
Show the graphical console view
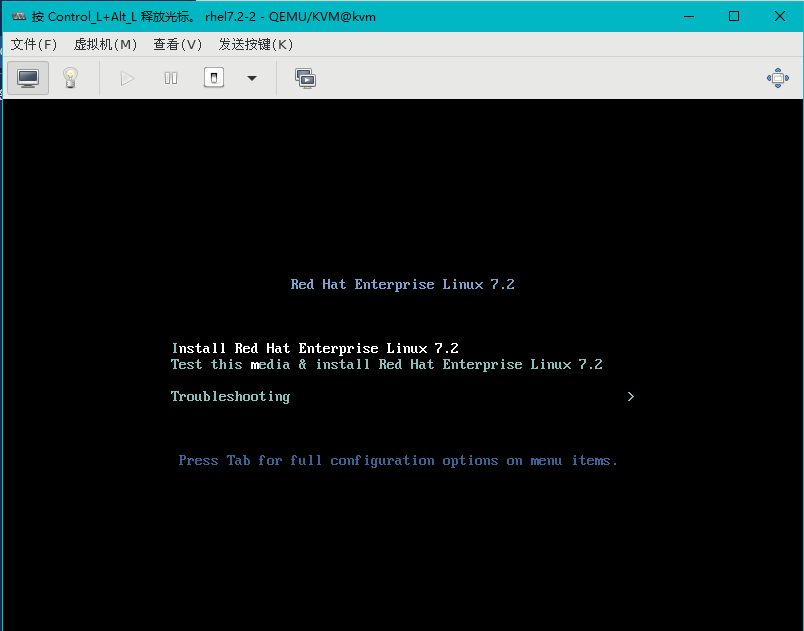(28, 78)
